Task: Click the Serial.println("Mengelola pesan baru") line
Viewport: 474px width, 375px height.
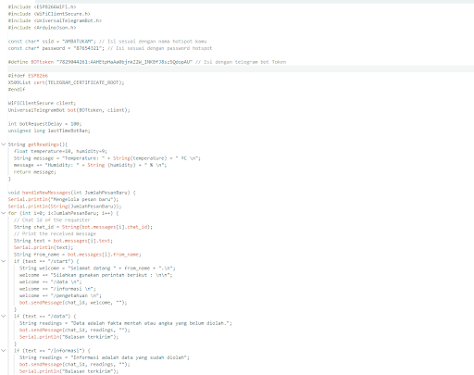Action: tap(63, 199)
